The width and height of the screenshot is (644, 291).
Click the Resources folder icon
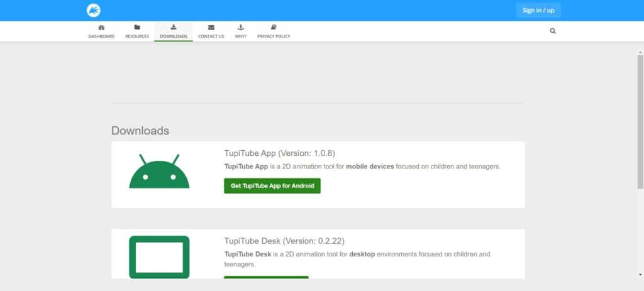pos(137,28)
